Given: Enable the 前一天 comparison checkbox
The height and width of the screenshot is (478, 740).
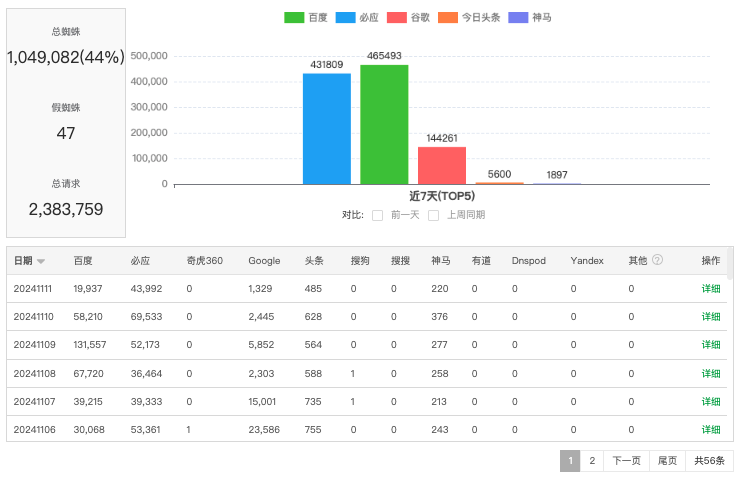Looking at the screenshot, I should pos(378,215).
